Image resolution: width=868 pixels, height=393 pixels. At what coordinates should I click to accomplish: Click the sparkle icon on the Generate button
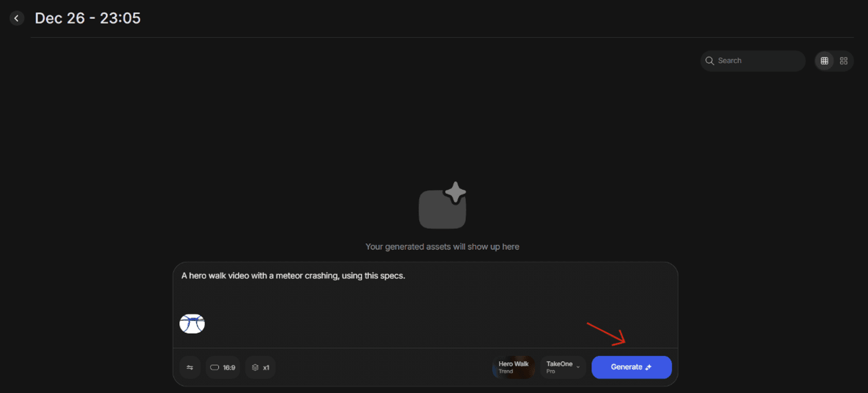649,368
